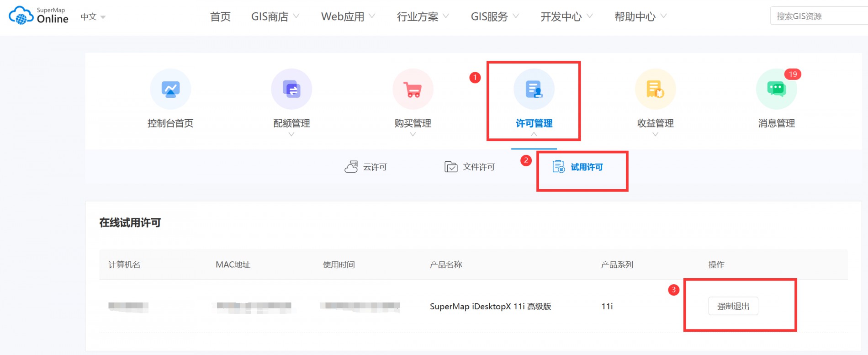The image size is (868, 355).
Task: Expand the 行业方案 menu
Action: [423, 16]
